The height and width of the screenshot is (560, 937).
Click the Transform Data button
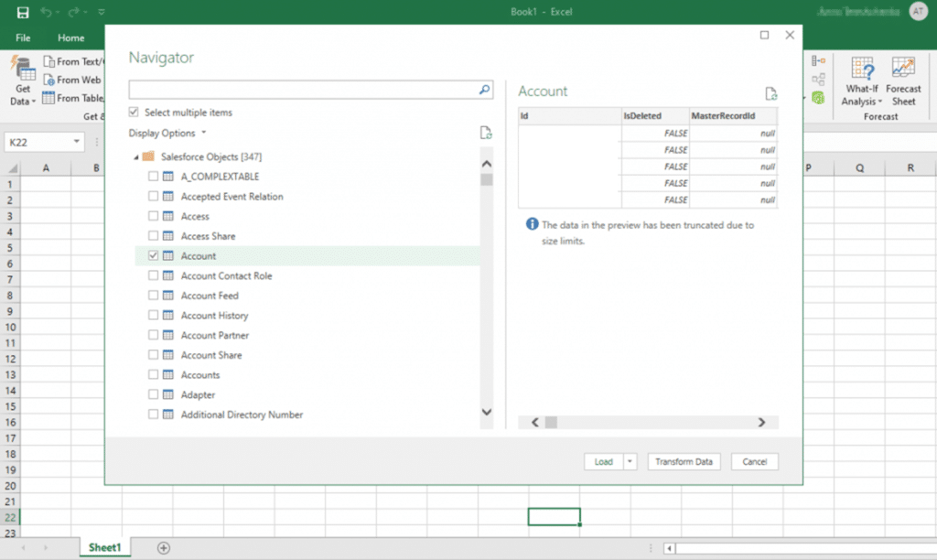pyautogui.click(x=684, y=461)
